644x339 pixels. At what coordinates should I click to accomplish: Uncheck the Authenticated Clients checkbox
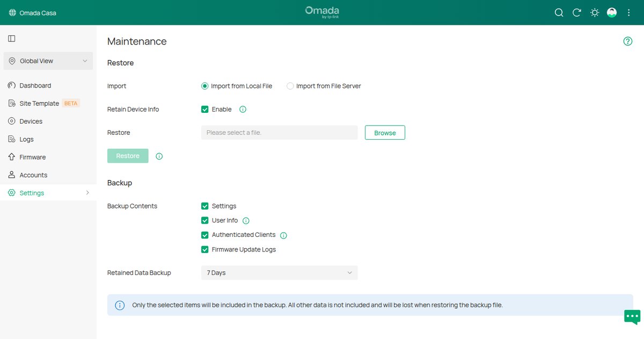[205, 235]
